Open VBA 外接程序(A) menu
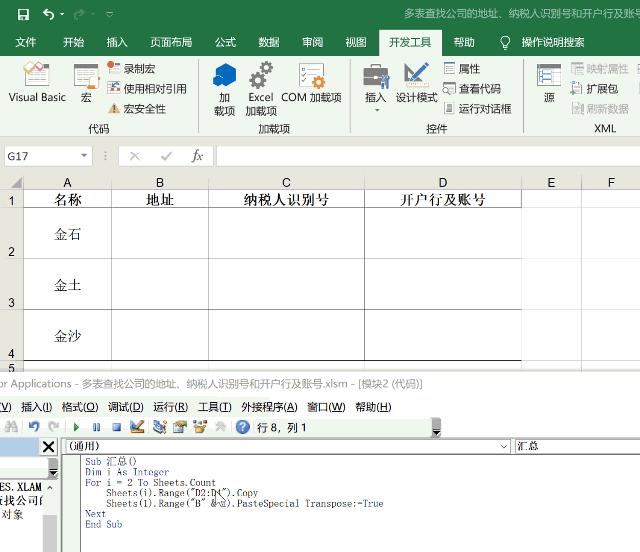The height and width of the screenshot is (552, 640). [269, 407]
